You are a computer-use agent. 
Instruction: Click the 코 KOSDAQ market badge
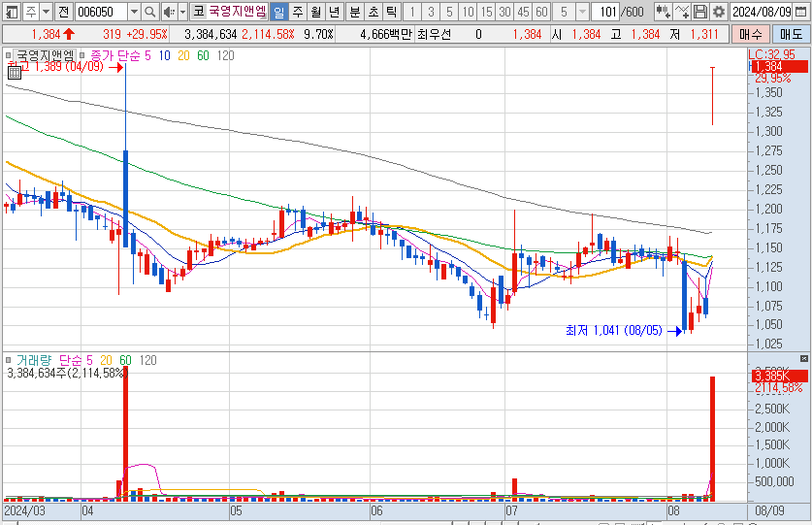(x=198, y=12)
